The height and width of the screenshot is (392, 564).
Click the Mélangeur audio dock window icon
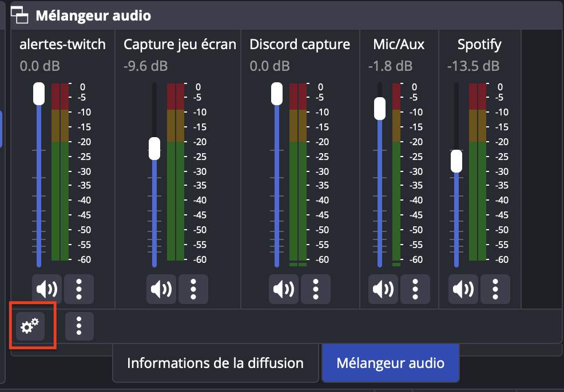pos(19,15)
